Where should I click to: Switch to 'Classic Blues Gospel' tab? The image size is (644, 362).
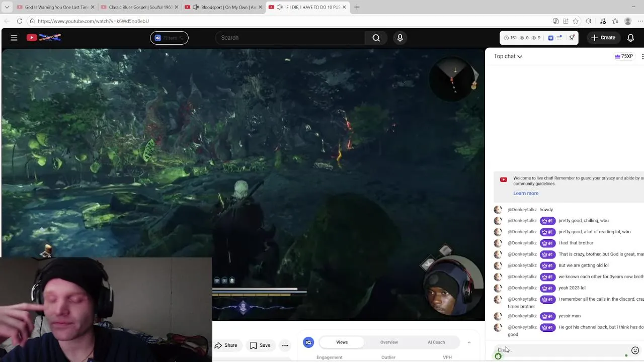139,7
